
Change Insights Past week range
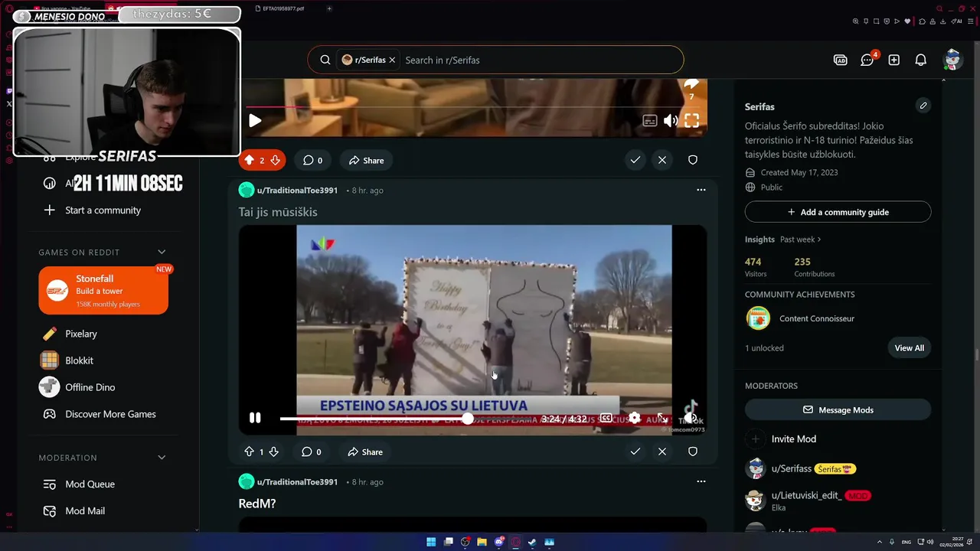tap(800, 240)
